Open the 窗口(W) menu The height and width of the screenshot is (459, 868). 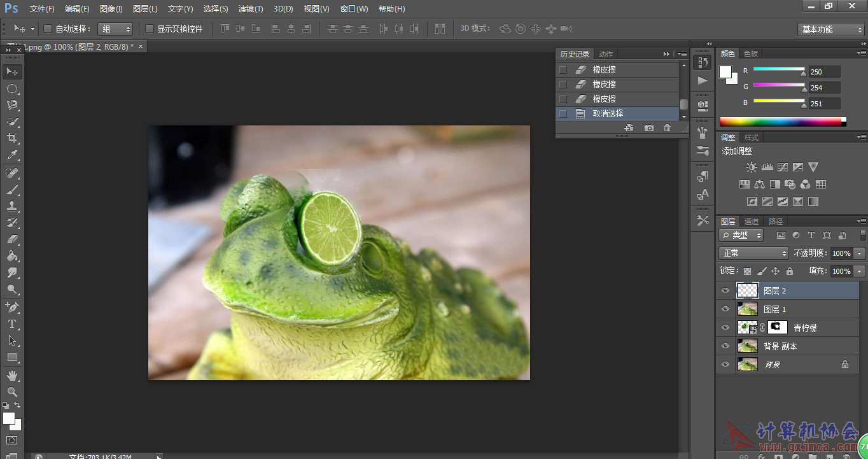354,9
